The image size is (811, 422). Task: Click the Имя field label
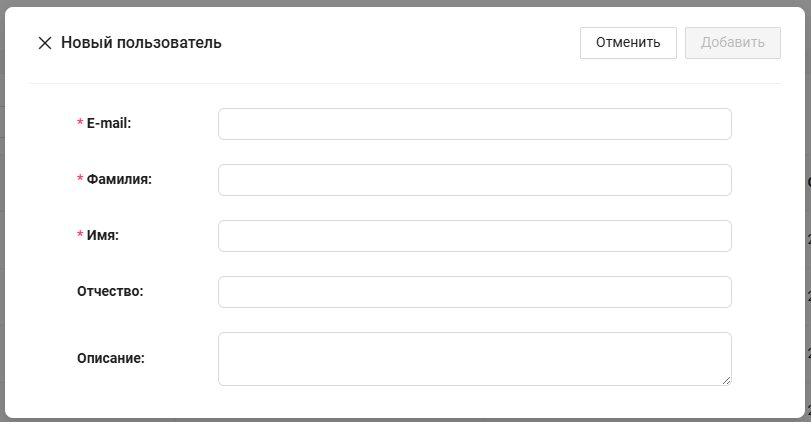coord(103,235)
